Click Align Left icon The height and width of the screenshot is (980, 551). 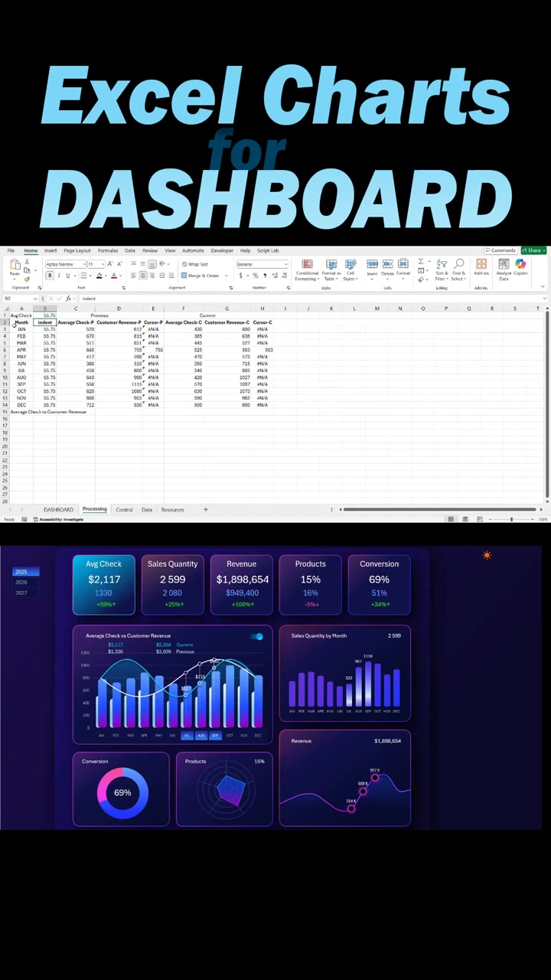133,275
